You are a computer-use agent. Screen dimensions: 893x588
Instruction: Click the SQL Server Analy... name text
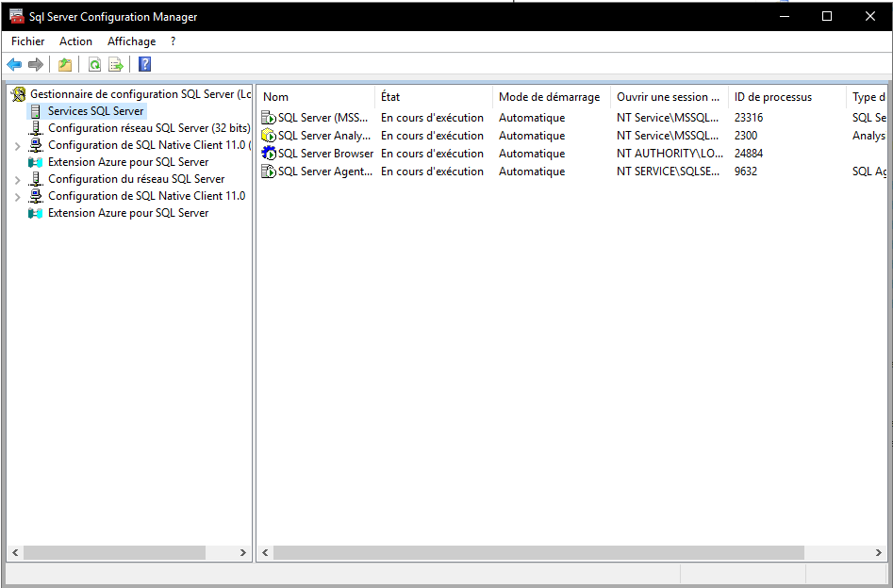[323, 136]
